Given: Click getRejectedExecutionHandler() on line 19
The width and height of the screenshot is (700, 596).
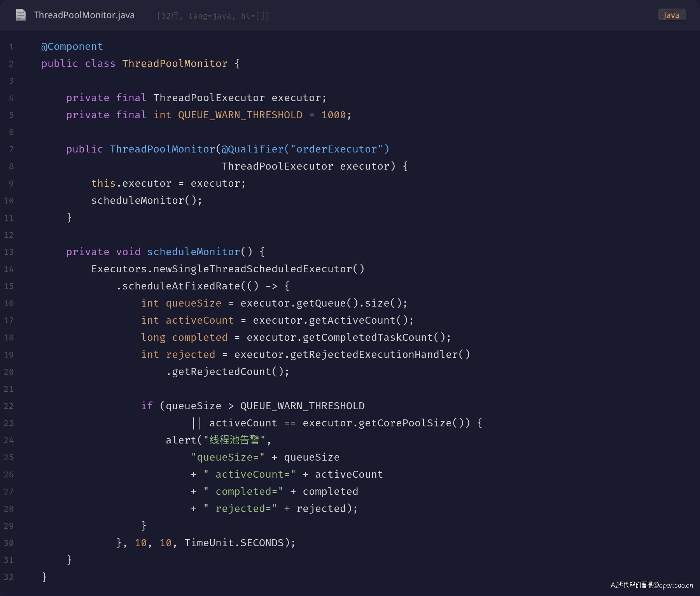Looking at the screenshot, I should (x=380, y=355).
